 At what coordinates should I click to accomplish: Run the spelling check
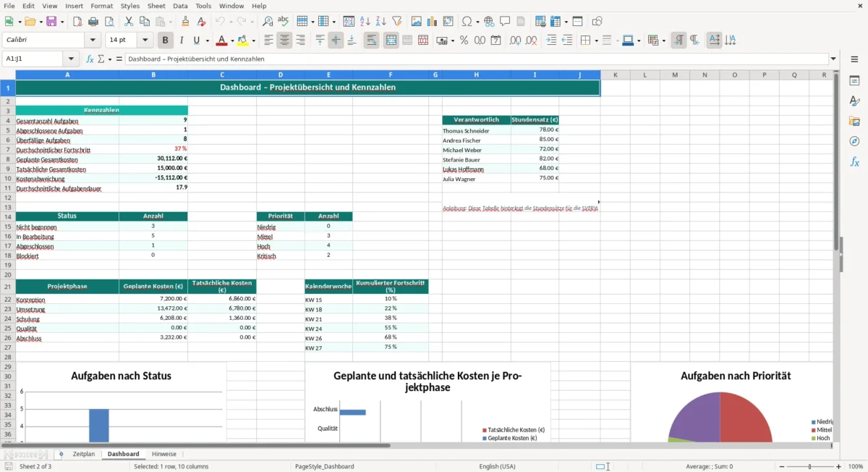(x=283, y=22)
